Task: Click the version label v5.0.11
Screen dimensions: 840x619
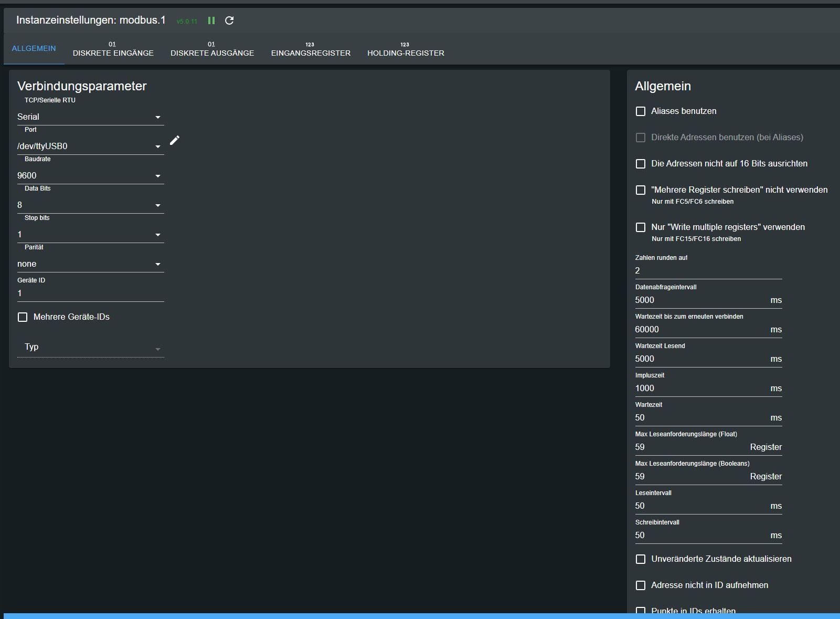Action: tap(187, 22)
